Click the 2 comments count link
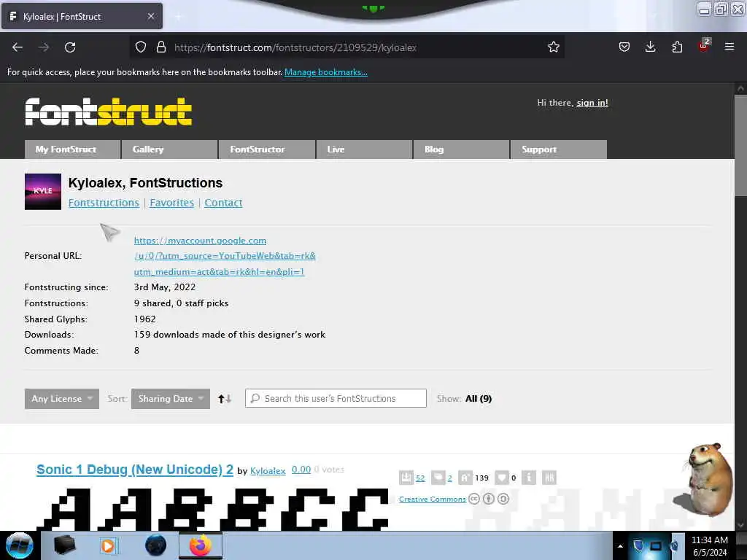 pos(449,478)
